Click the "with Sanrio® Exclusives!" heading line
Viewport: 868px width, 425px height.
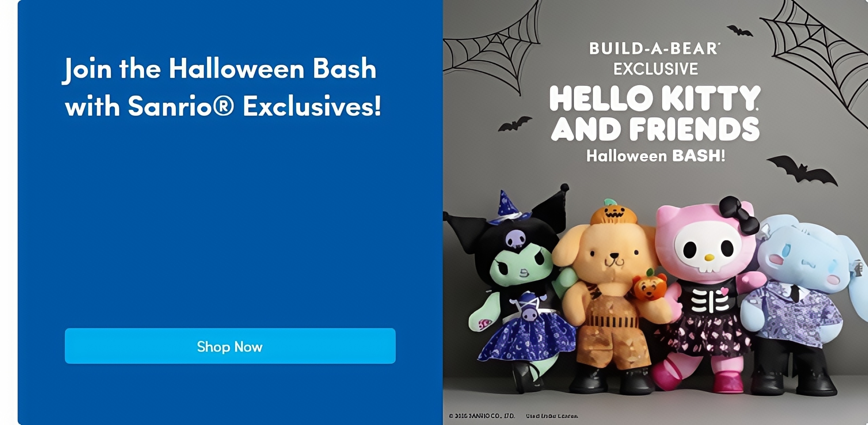coord(223,106)
